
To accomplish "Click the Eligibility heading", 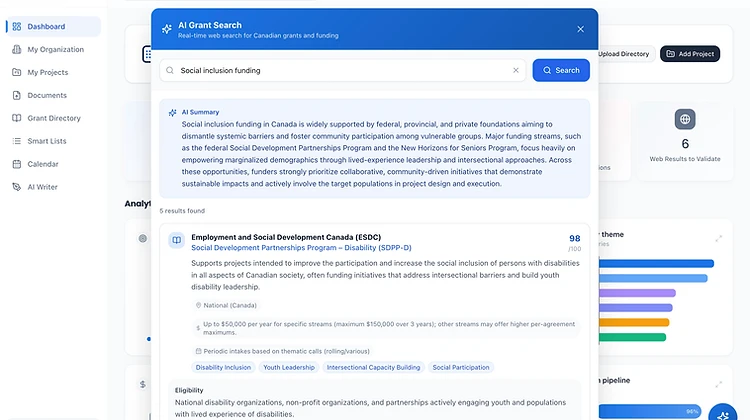I will [189, 390].
